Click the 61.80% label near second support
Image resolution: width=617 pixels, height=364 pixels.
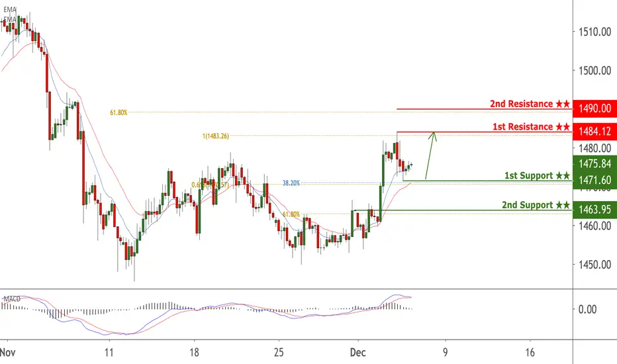tap(291, 214)
